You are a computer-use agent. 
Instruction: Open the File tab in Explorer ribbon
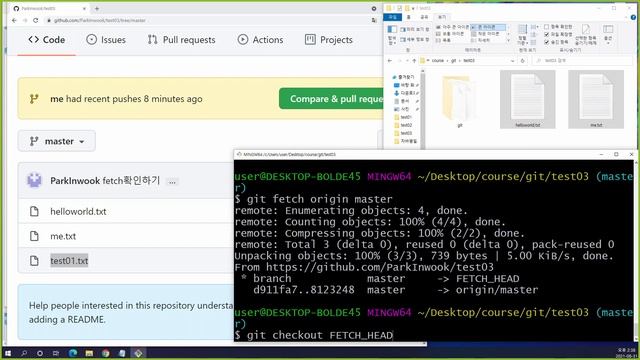(x=393, y=17)
